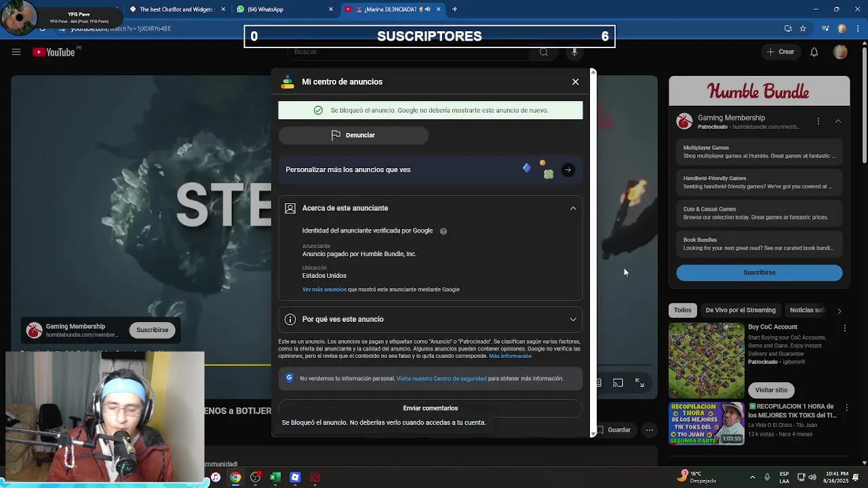Viewport: 868px width, 488px height.
Task: Click the info icon of Por qué ves
Action: 290,319
